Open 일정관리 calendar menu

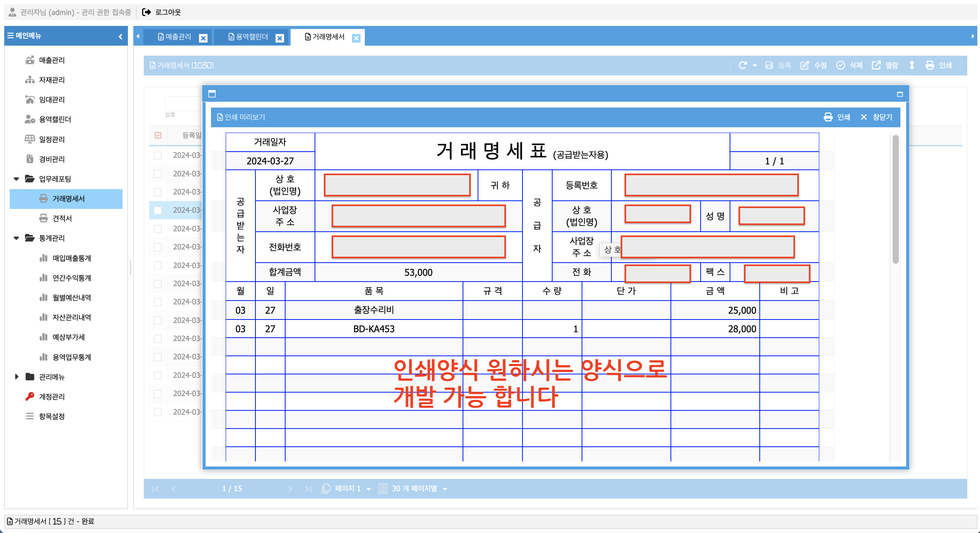coord(51,139)
